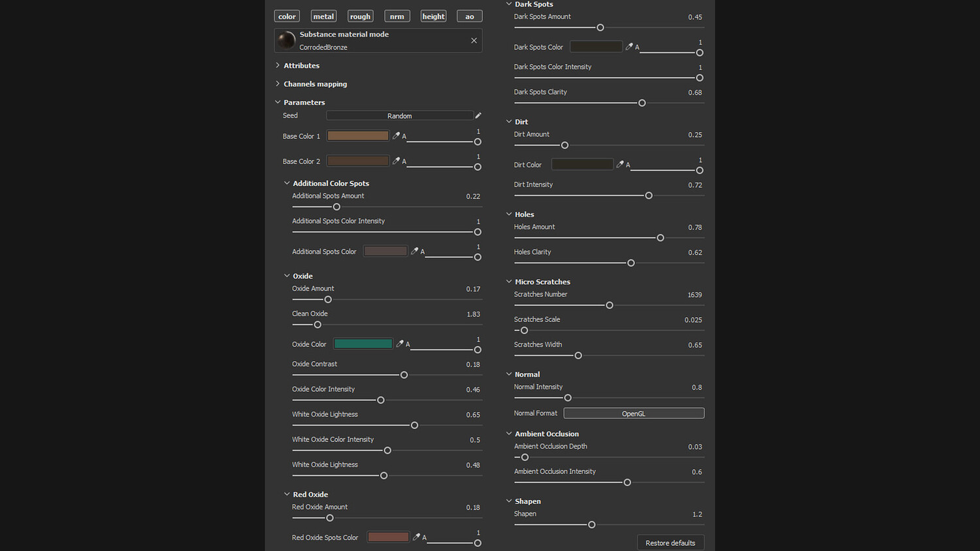Click the CorrodedBronze material sphere thumbnail
This screenshot has height=551, width=980.
tap(286, 40)
